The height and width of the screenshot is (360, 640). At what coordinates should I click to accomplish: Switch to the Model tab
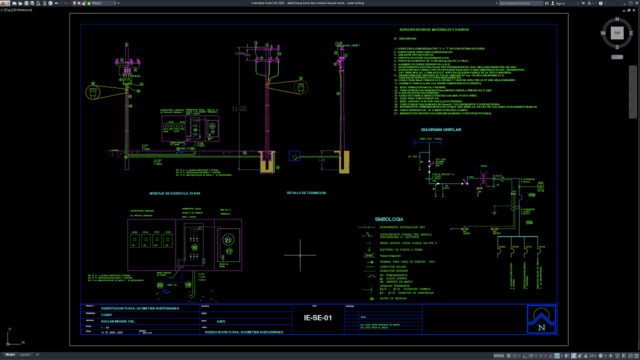10,355
